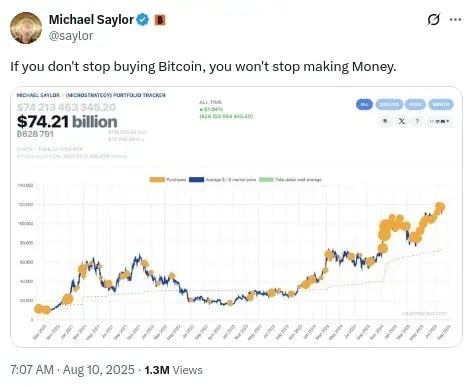The height and width of the screenshot is (387, 473).
Task: Toggle the orange Purchases legend series
Action: tap(168, 180)
